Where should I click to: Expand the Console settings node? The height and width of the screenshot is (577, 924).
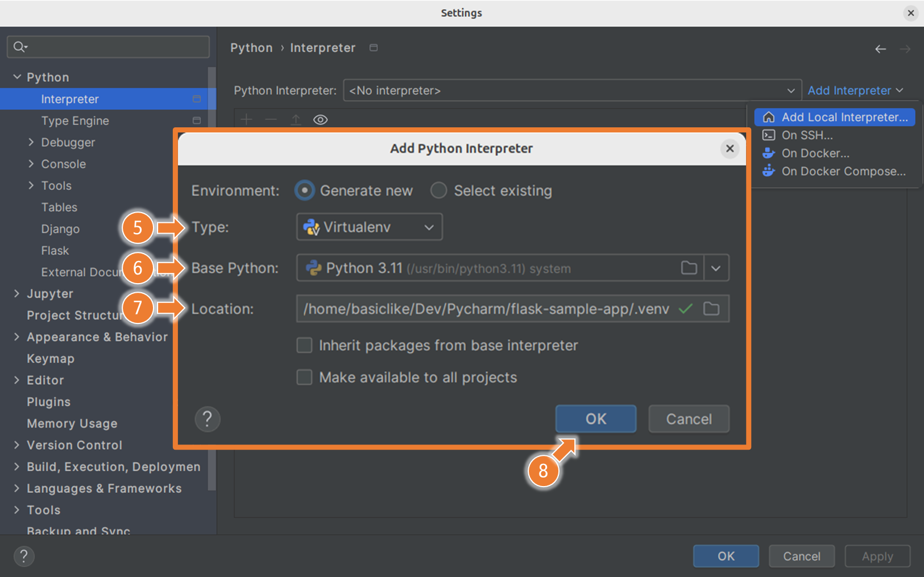(31, 164)
